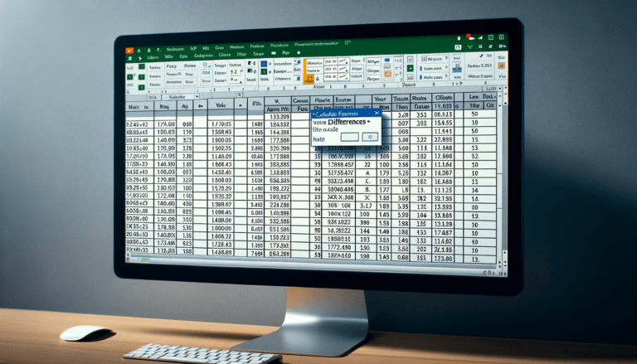Click the red notification icon at top right

point(469,36)
